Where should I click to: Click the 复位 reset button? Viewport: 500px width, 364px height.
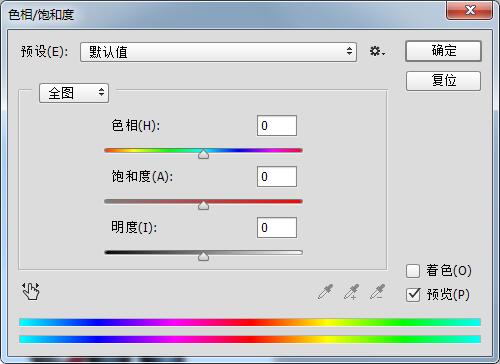pos(443,81)
